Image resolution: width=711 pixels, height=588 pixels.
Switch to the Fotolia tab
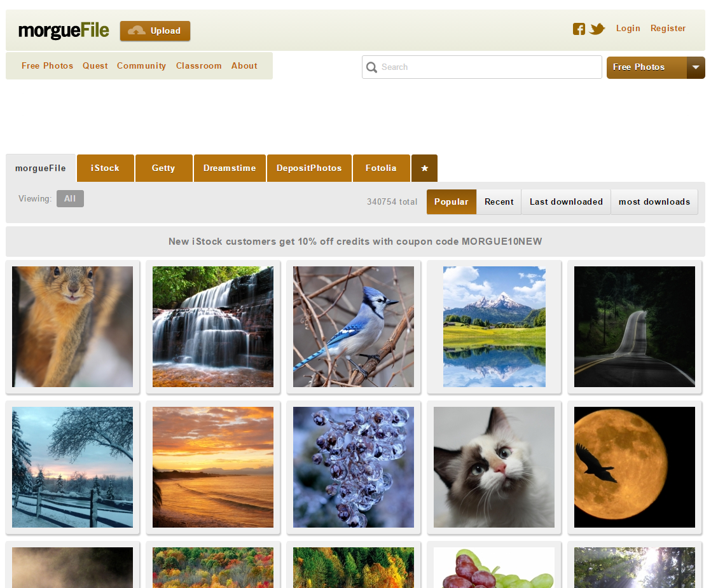(382, 168)
